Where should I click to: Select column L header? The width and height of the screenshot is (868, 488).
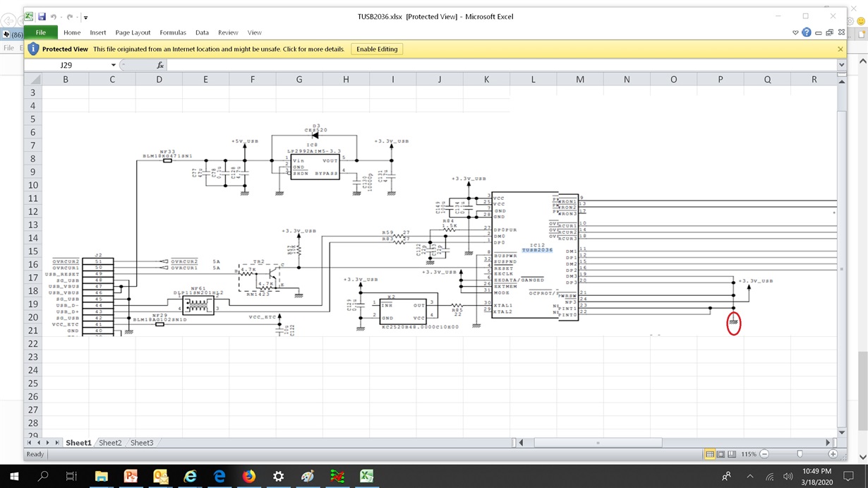coord(533,79)
